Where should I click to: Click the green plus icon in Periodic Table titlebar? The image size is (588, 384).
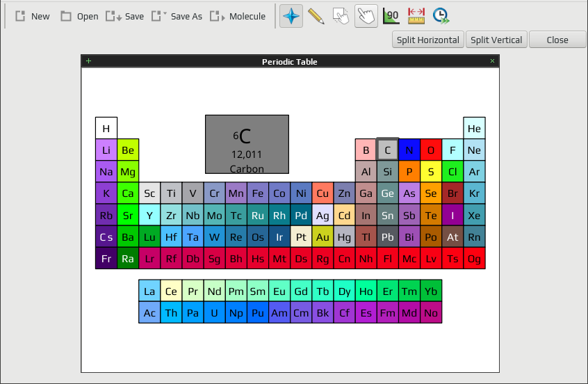(x=88, y=61)
